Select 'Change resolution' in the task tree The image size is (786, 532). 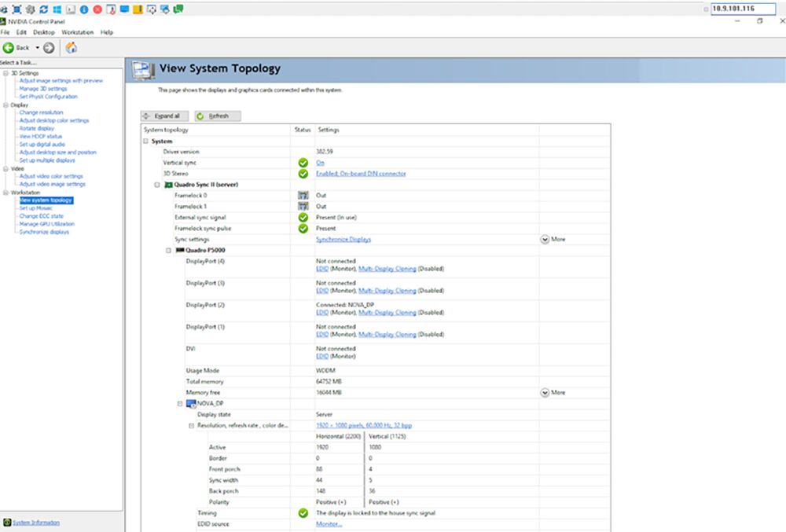(41, 112)
